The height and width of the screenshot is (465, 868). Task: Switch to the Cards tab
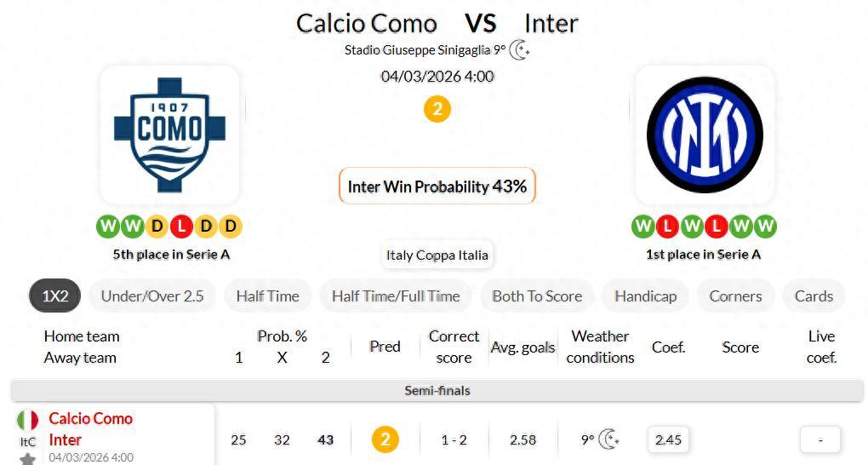[x=814, y=296]
